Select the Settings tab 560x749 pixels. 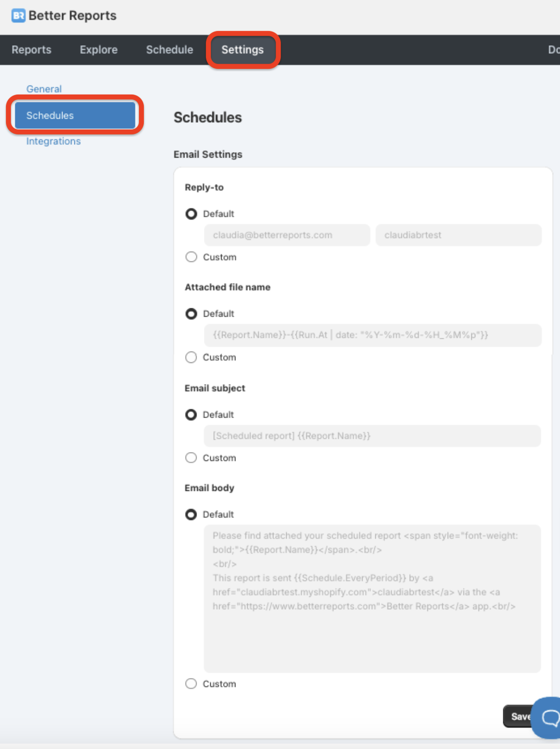[x=242, y=50]
